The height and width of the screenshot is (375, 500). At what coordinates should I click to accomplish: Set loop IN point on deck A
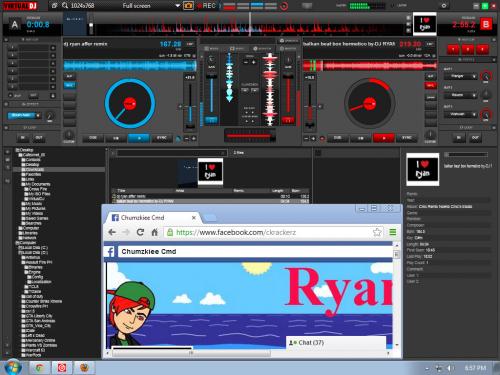click(23, 138)
